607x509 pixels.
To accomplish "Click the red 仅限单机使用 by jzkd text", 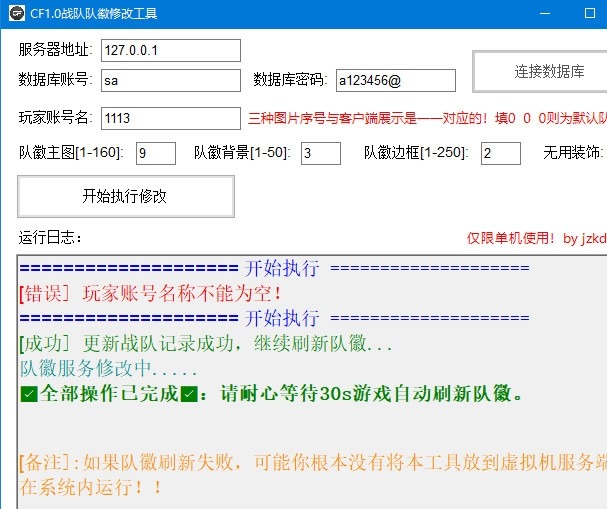I will pos(537,238).
